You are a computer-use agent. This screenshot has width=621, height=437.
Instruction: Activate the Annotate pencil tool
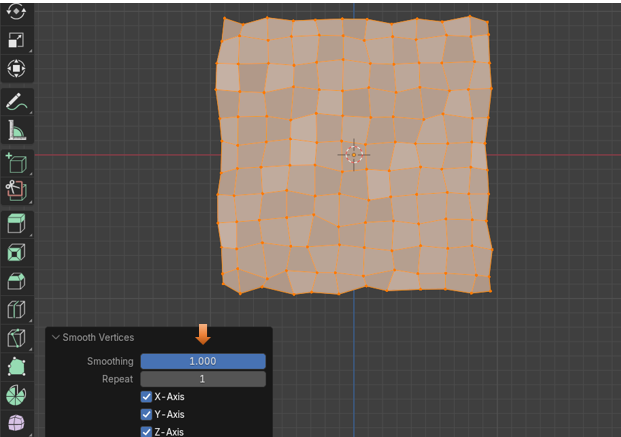[17, 101]
